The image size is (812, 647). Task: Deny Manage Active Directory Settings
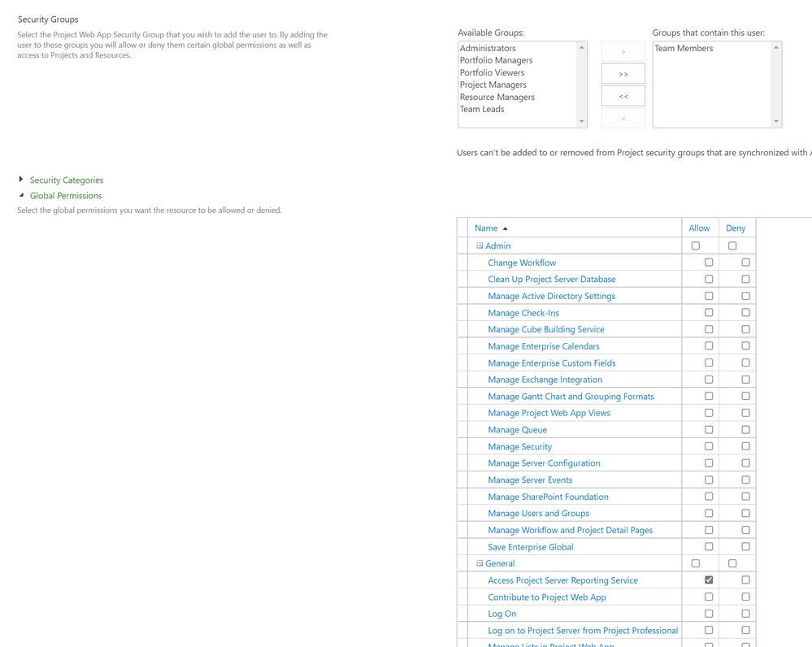click(x=745, y=296)
